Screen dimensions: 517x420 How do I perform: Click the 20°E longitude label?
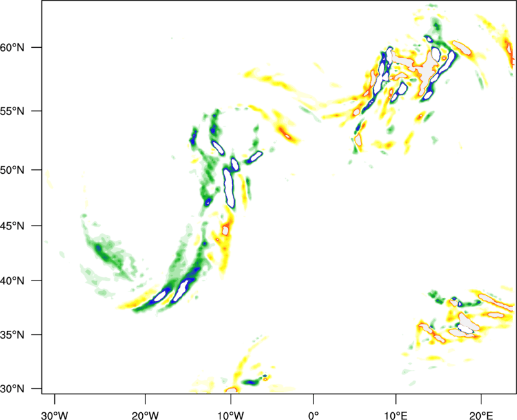[x=481, y=415]
